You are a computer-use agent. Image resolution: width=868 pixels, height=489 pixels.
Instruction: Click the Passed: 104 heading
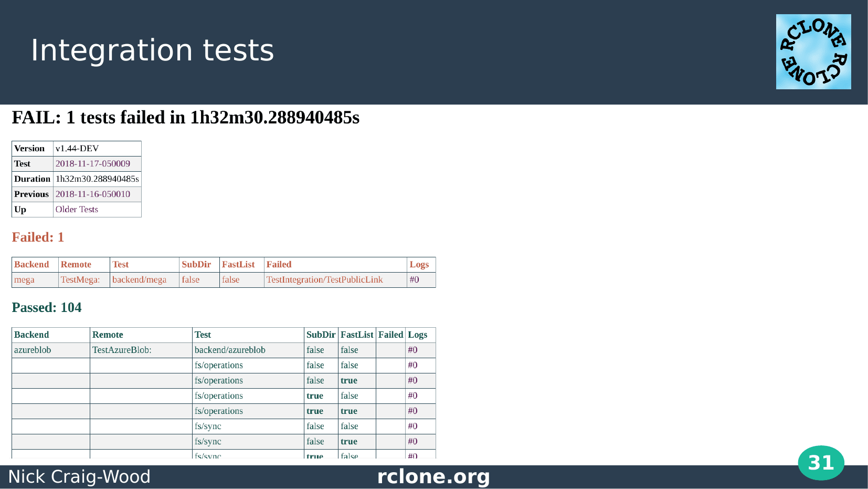click(x=47, y=308)
